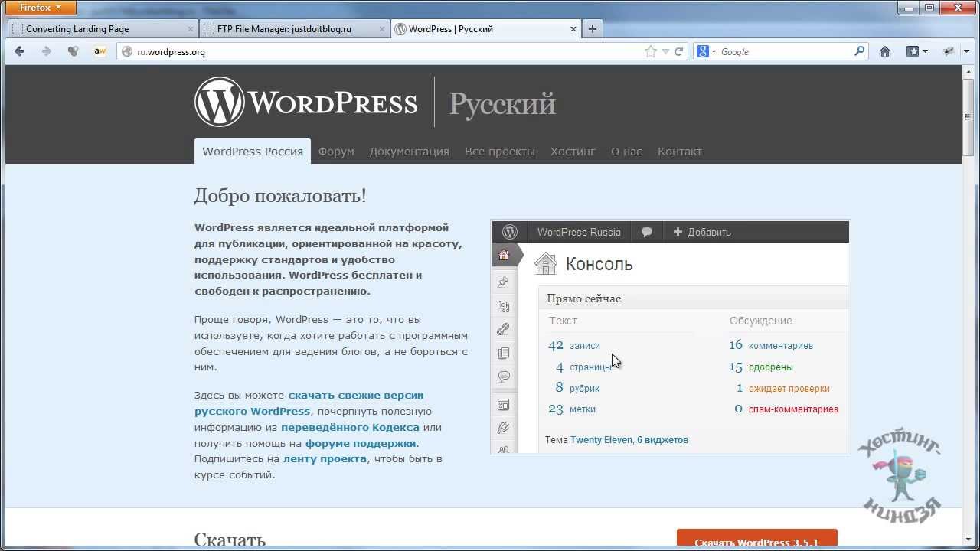Follow the 'переведённого Кодекса' link

coord(350,427)
